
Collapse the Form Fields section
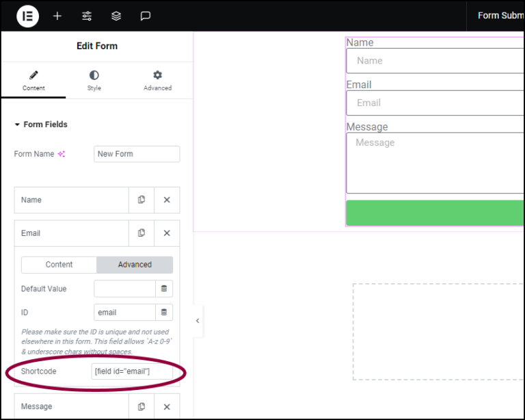click(18, 124)
